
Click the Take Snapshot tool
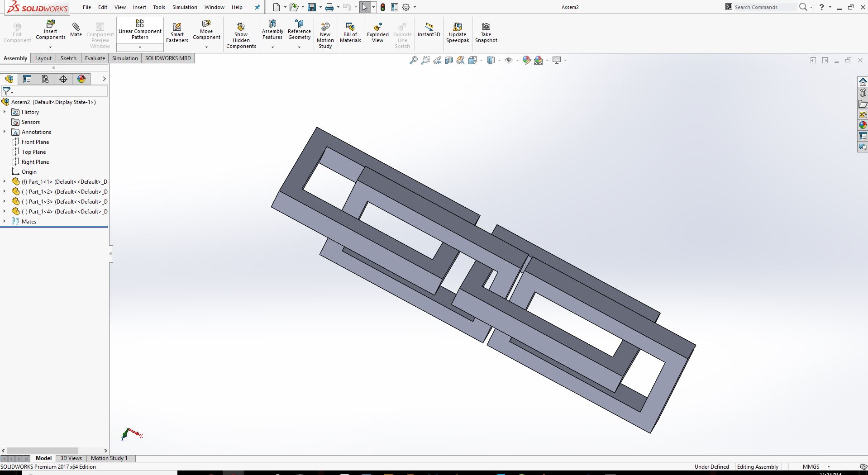(486, 32)
